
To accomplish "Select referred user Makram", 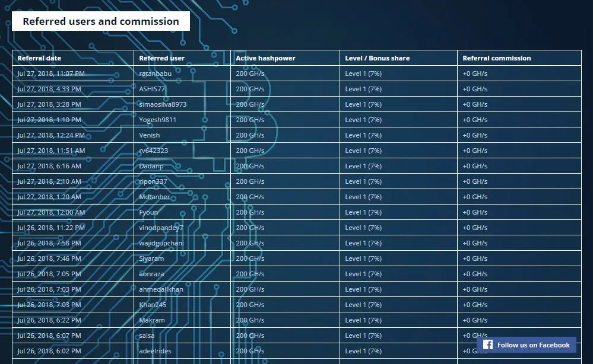I will point(152,320).
